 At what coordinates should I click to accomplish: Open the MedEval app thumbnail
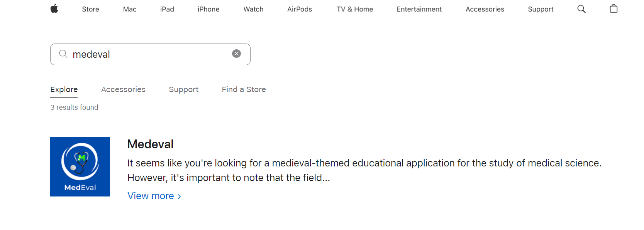point(80,167)
